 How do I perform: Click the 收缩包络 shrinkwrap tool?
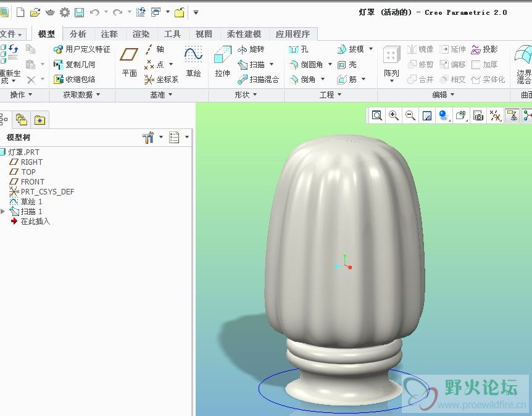coord(74,80)
